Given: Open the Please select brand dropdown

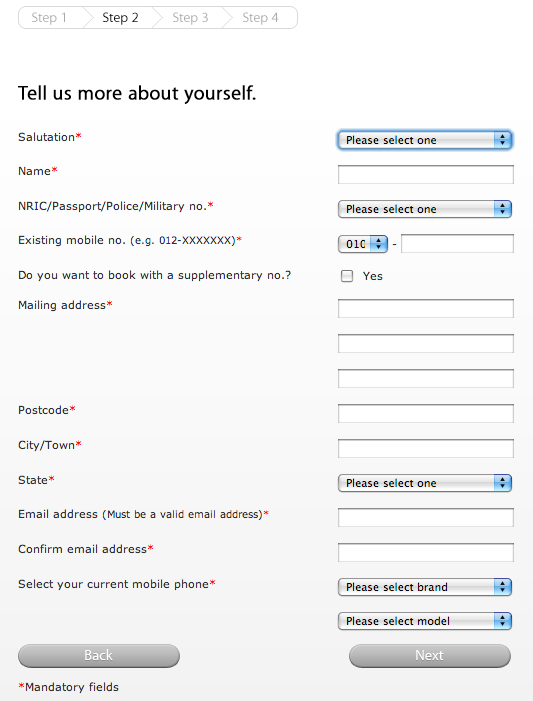Looking at the screenshot, I should coord(425,587).
